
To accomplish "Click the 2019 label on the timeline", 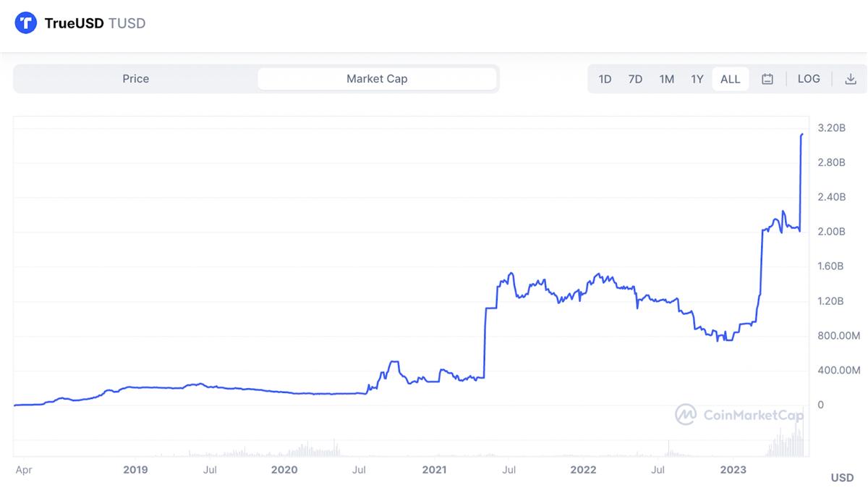I will pyautogui.click(x=135, y=470).
